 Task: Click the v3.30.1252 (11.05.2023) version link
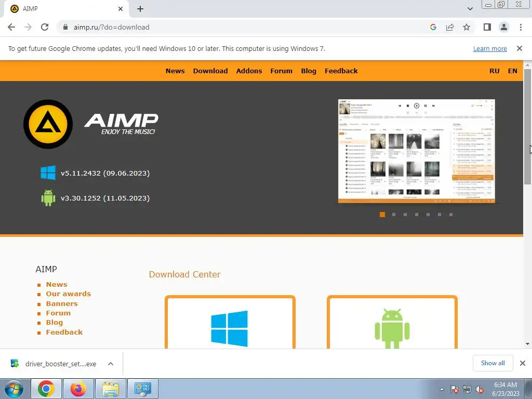pyautogui.click(x=105, y=198)
